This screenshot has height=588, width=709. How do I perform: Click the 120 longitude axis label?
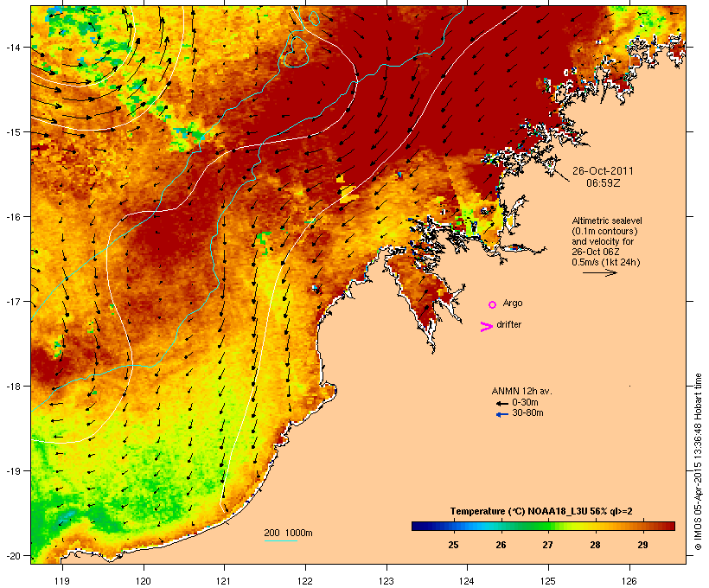[144, 581]
